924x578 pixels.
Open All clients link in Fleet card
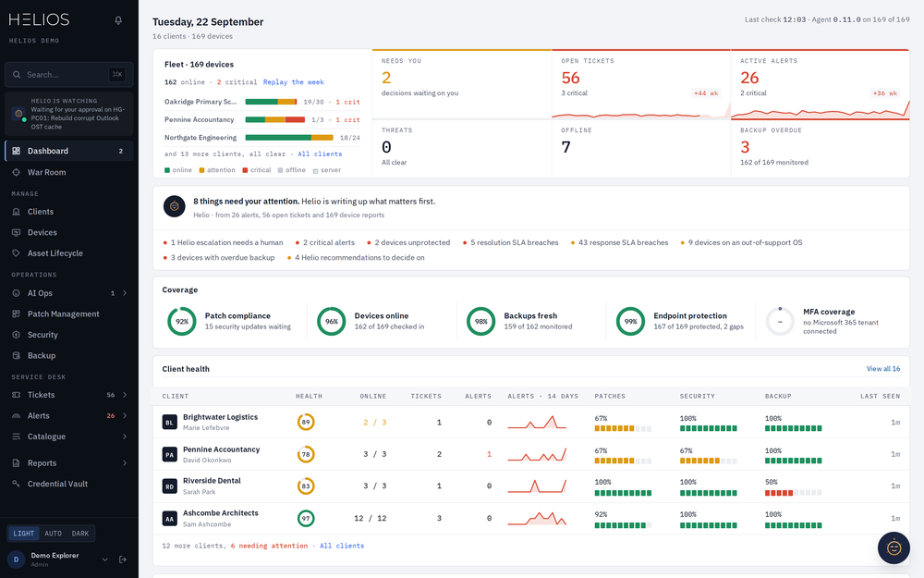(320, 154)
